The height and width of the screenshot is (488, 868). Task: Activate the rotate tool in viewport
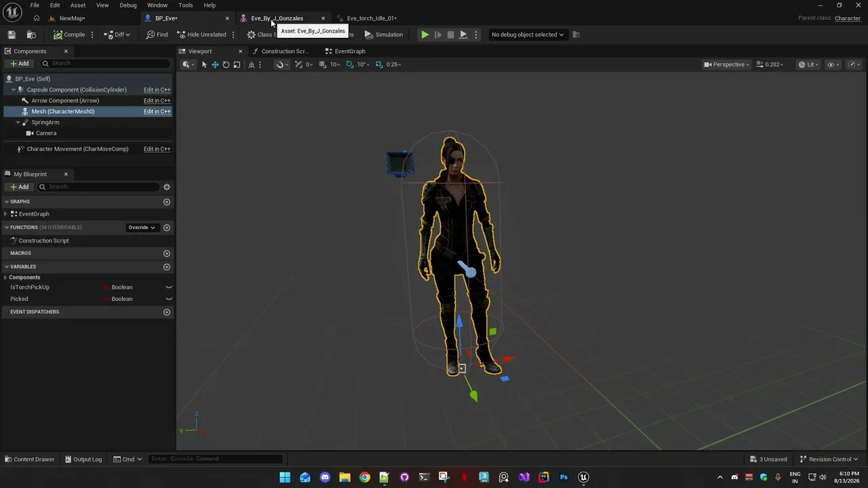click(x=226, y=64)
